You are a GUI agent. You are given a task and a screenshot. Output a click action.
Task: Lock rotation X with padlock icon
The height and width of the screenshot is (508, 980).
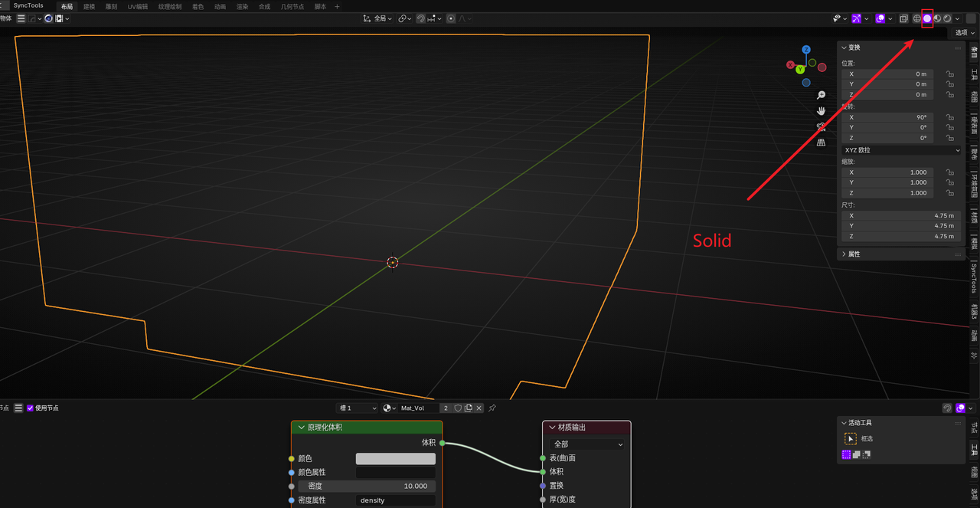point(950,118)
